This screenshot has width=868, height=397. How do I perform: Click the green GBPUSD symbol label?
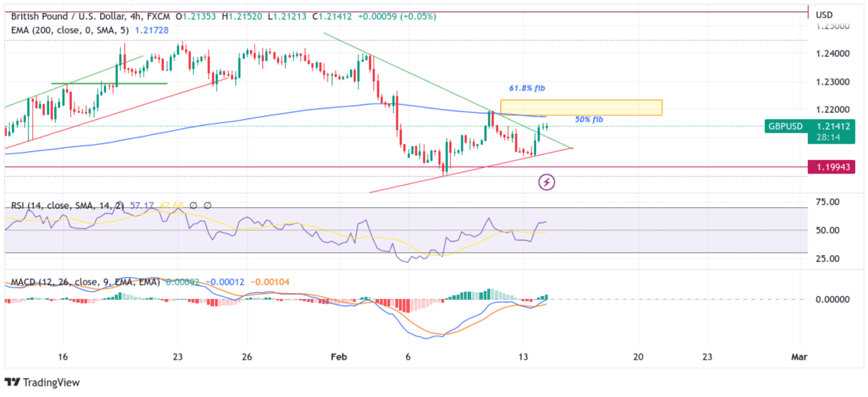786,126
